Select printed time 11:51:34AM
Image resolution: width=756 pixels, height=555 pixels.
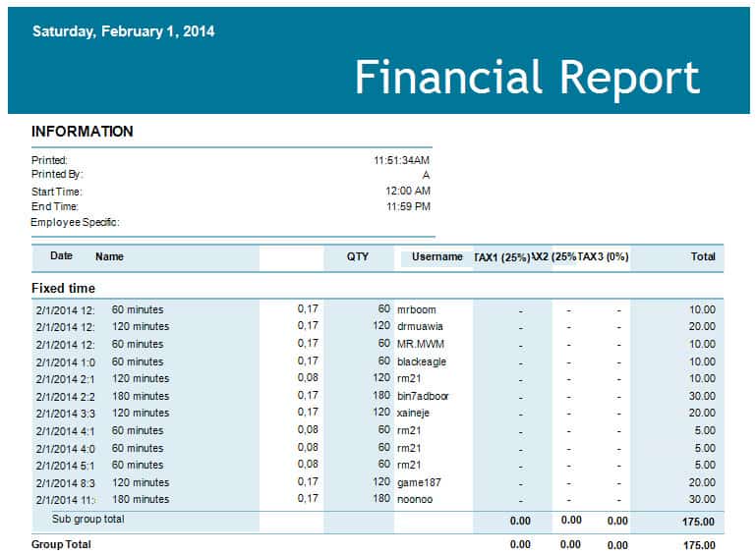pos(401,160)
